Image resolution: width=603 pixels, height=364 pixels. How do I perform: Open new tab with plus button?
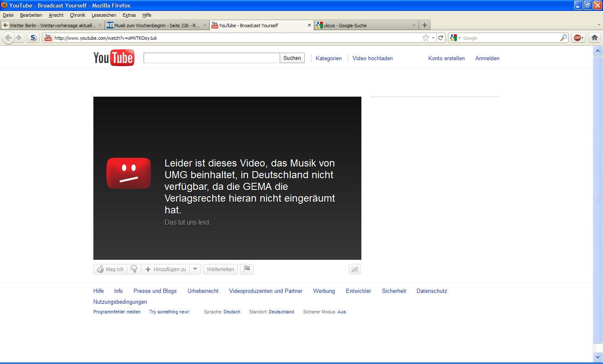[x=424, y=25]
